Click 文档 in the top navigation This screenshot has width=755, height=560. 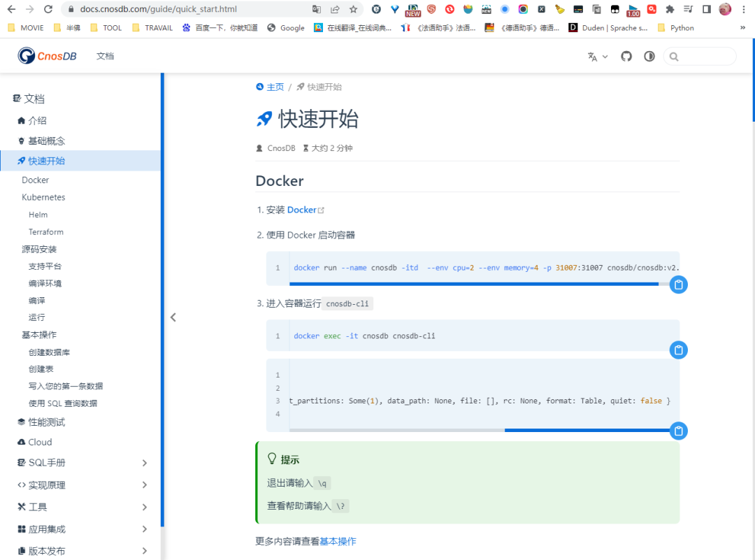(106, 56)
